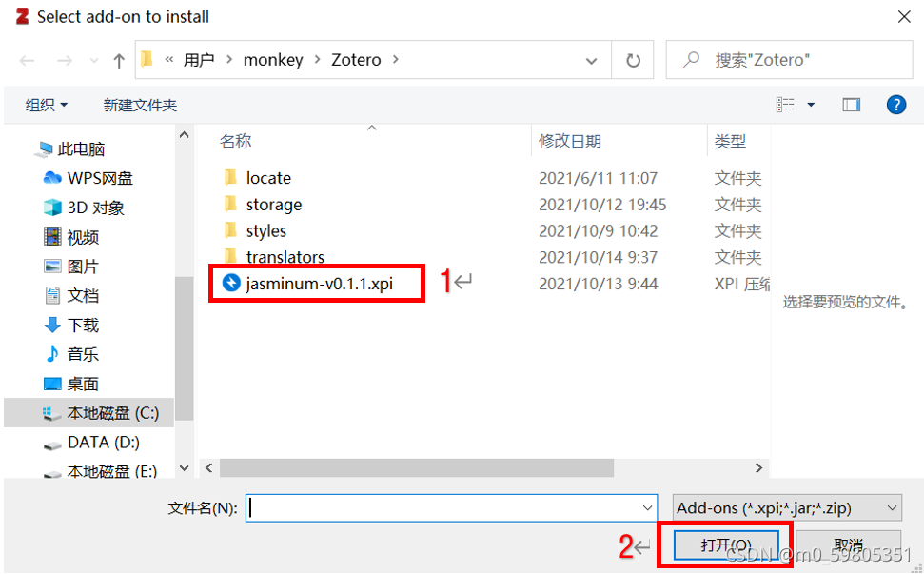Click the 打开(O) button
The height and width of the screenshot is (574, 924).
[x=726, y=545]
